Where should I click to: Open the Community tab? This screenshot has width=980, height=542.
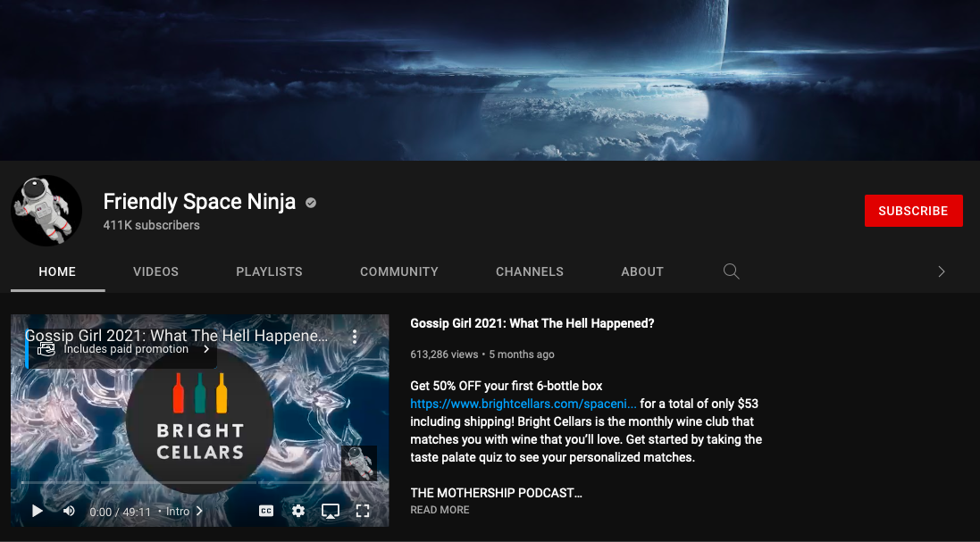pyautogui.click(x=398, y=271)
